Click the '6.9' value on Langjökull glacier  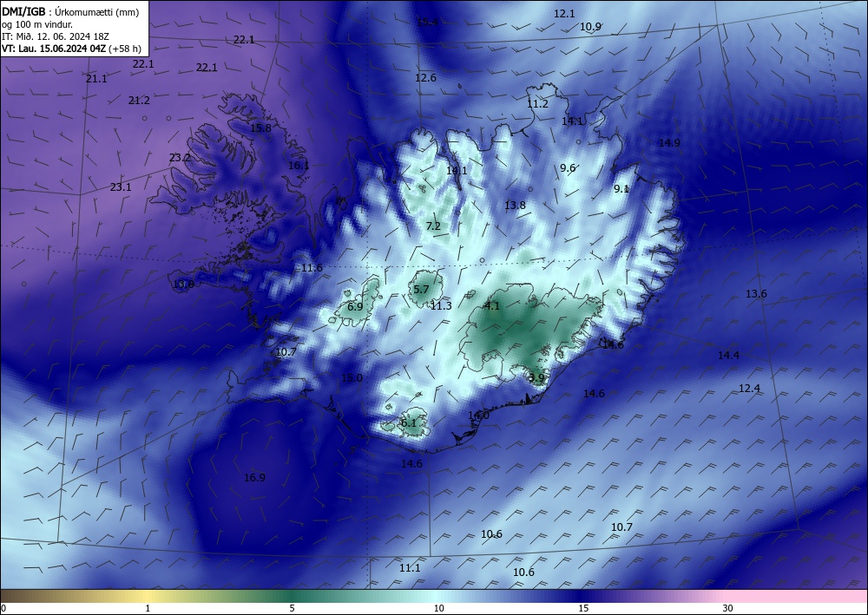[355, 306]
